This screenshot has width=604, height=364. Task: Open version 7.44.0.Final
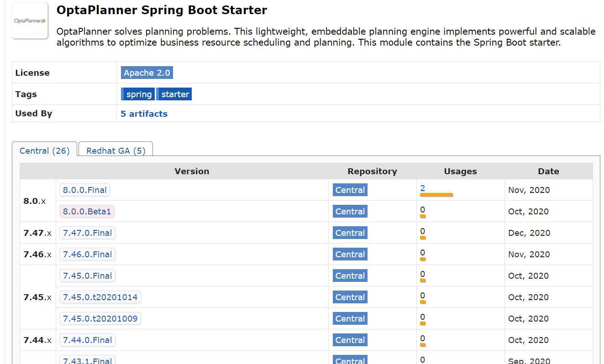[87, 340]
